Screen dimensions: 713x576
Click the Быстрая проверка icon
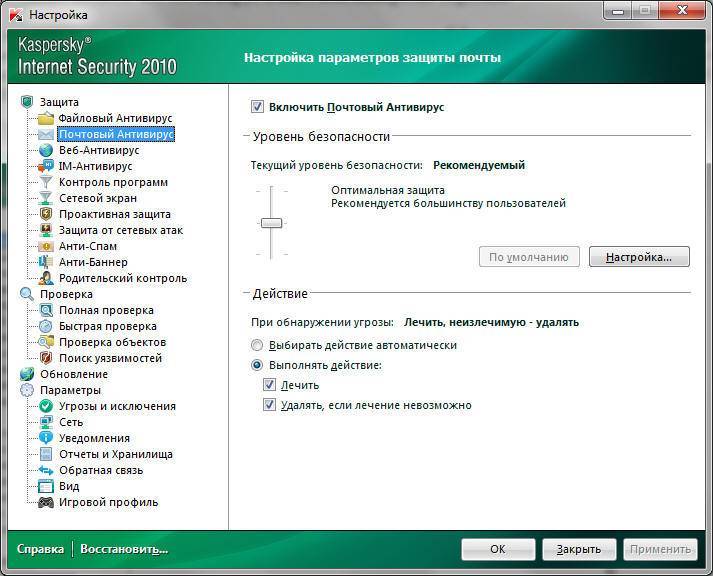(45, 326)
